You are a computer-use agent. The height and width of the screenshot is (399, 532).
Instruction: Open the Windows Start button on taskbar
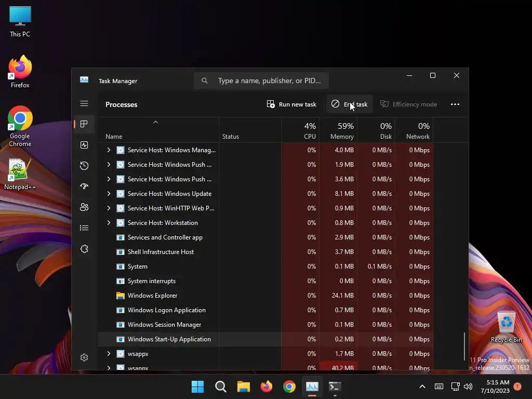pos(197,387)
